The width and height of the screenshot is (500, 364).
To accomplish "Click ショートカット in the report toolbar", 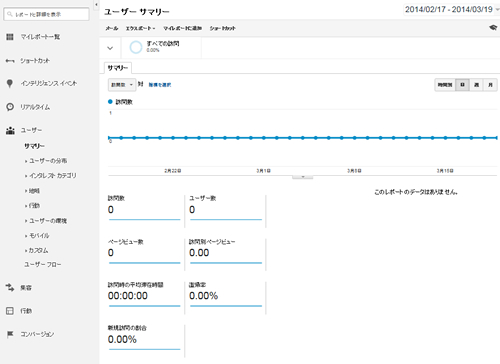I will pyautogui.click(x=222, y=28).
